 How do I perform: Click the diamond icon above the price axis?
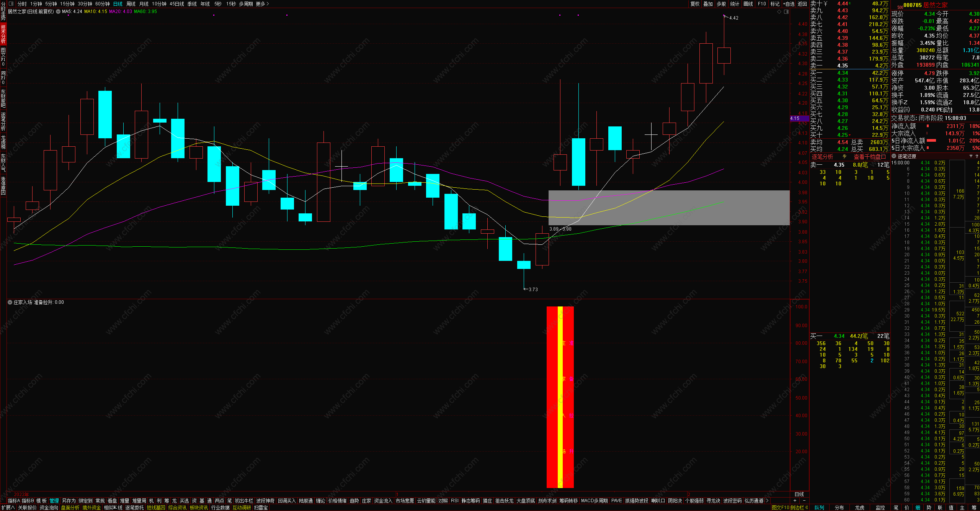[779, 12]
